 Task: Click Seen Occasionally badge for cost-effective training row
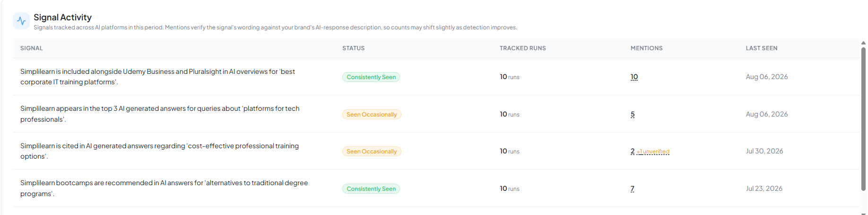click(x=372, y=151)
